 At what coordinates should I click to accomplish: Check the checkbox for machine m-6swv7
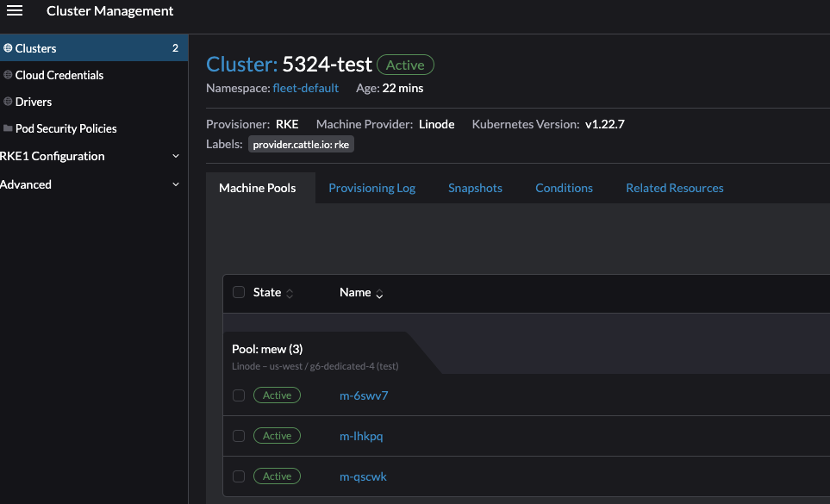point(238,395)
